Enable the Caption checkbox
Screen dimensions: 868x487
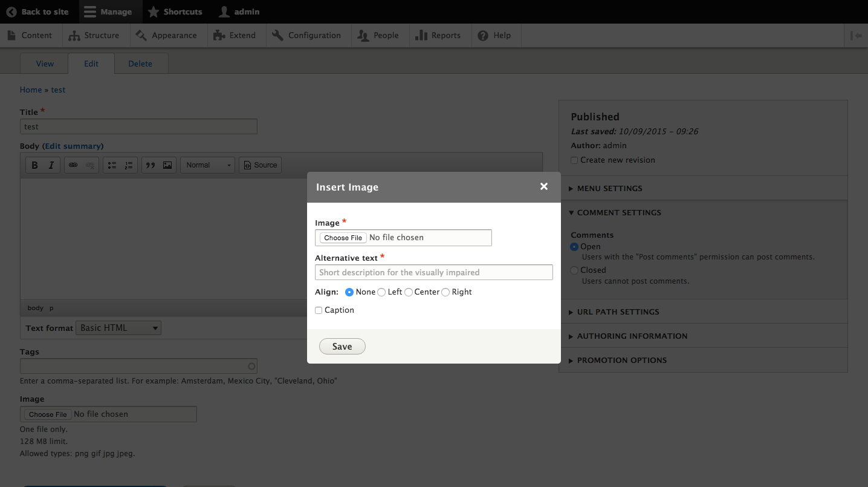click(x=319, y=310)
